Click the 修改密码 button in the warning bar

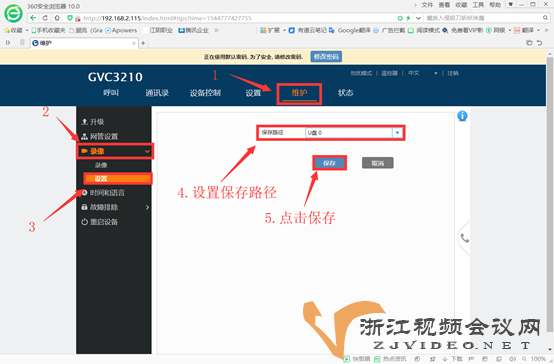pyautogui.click(x=326, y=57)
